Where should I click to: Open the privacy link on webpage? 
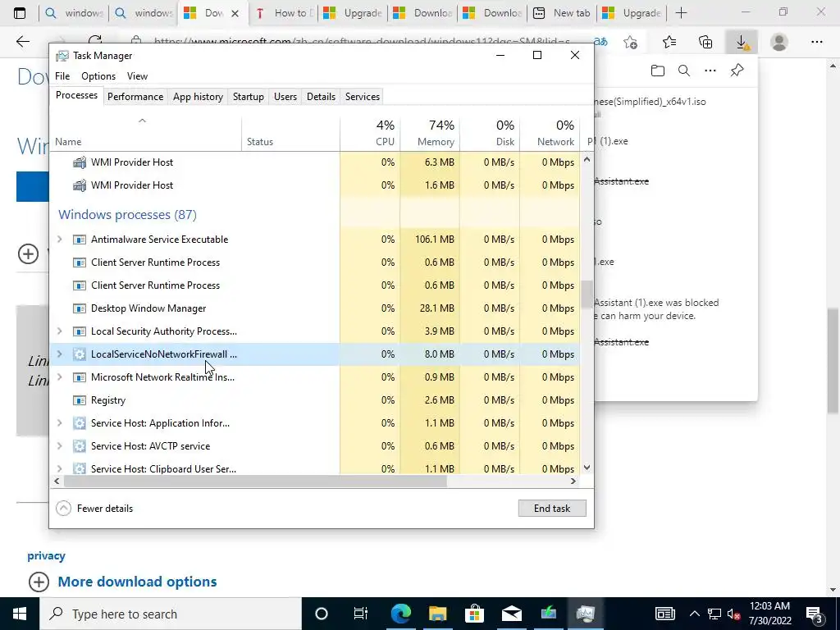pos(46,555)
